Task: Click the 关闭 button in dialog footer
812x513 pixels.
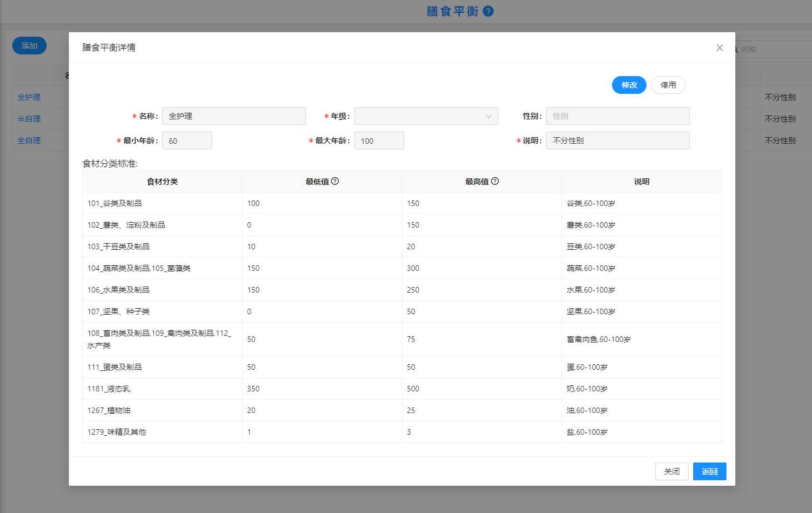Action: pos(671,471)
